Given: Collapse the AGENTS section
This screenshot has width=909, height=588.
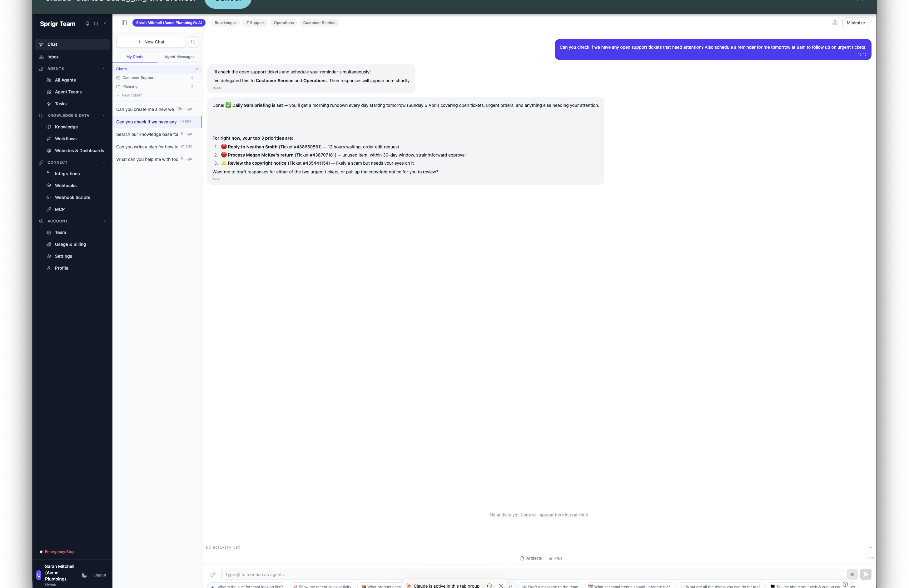Looking at the screenshot, I should pos(104,69).
